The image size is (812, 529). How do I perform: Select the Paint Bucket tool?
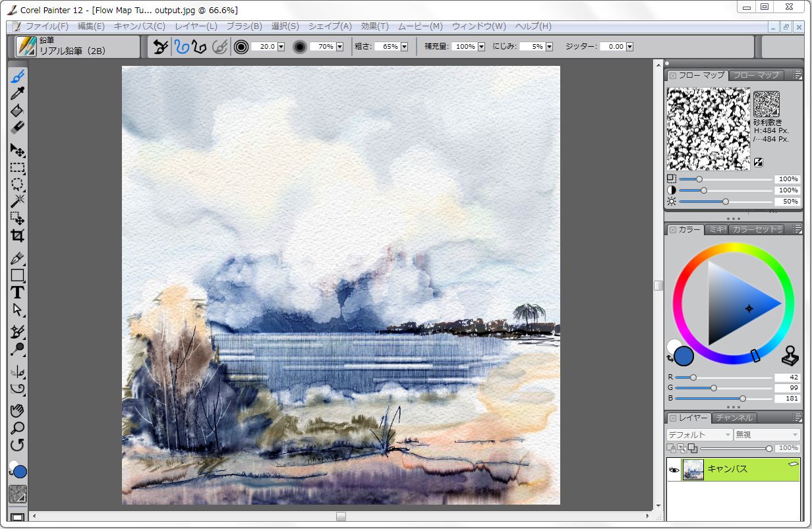18,111
